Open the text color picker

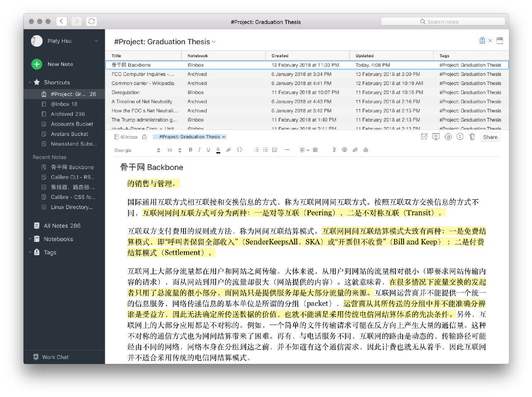[x=218, y=150]
